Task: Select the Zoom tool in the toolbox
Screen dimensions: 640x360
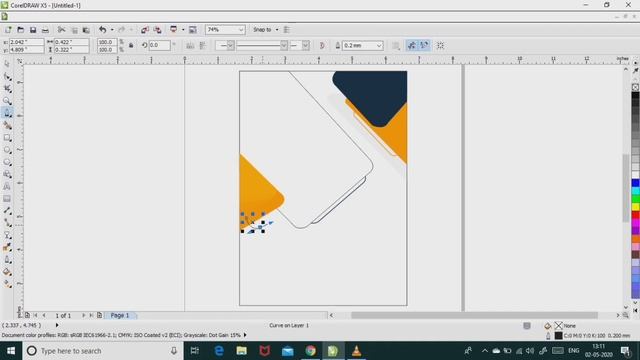Action: (7, 101)
